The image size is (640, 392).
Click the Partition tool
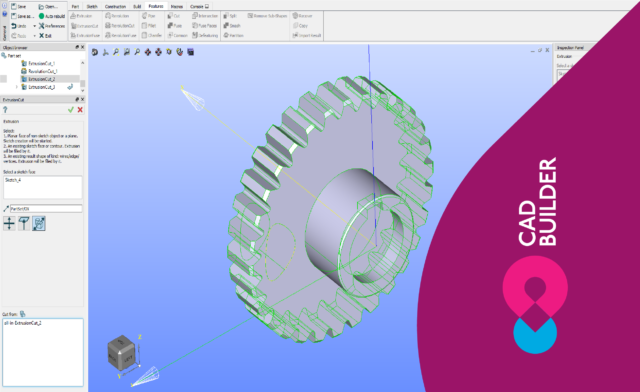[233, 36]
